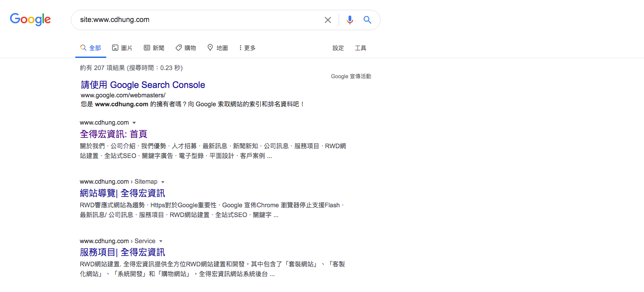Expand dropdown arrow beside www.cdhung.com homepage URL
Image resolution: width=644 pixels, height=292 pixels.
[x=134, y=123]
